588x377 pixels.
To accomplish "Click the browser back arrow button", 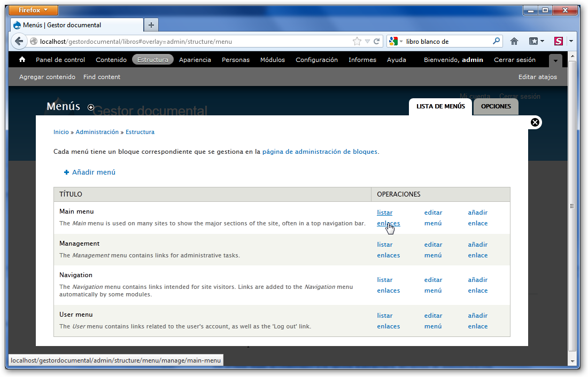I will point(19,41).
